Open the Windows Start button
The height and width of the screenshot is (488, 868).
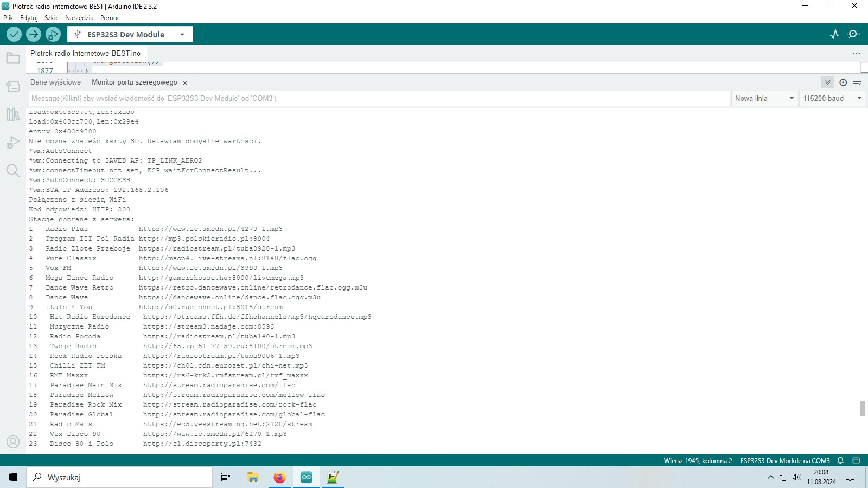(13, 477)
